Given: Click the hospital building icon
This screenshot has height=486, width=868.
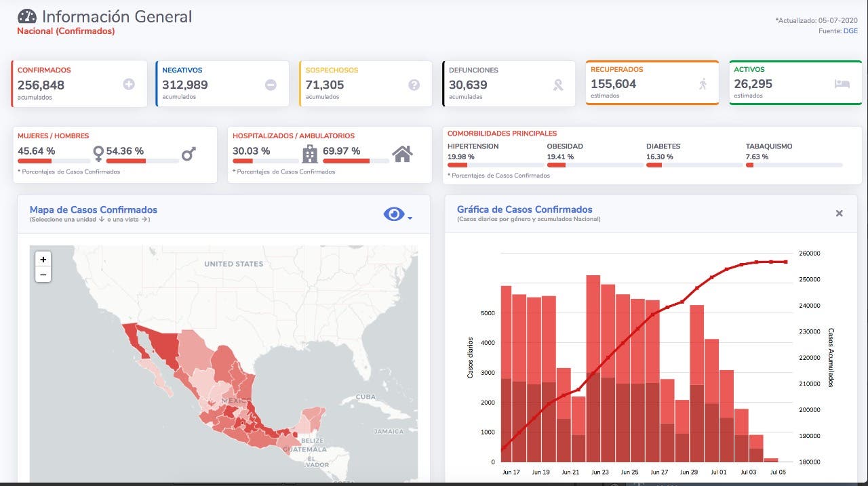Looking at the screenshot, I should pos(309,154).
